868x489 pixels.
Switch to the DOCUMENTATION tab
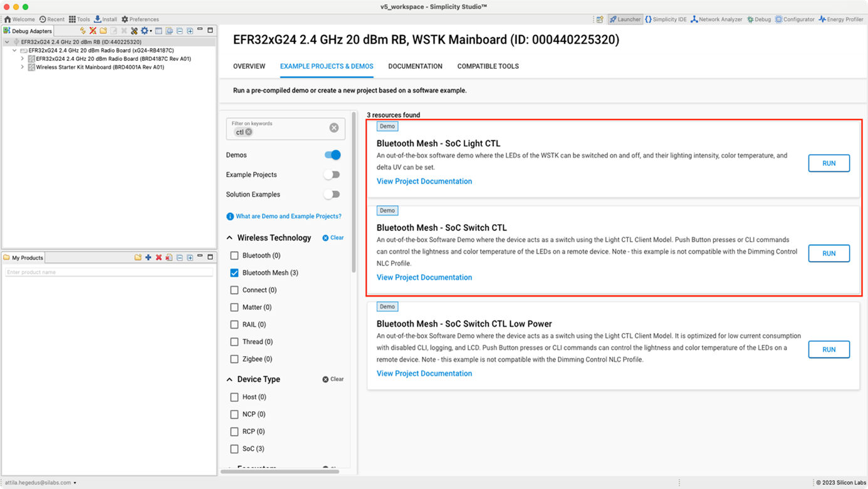click(415, 66)
